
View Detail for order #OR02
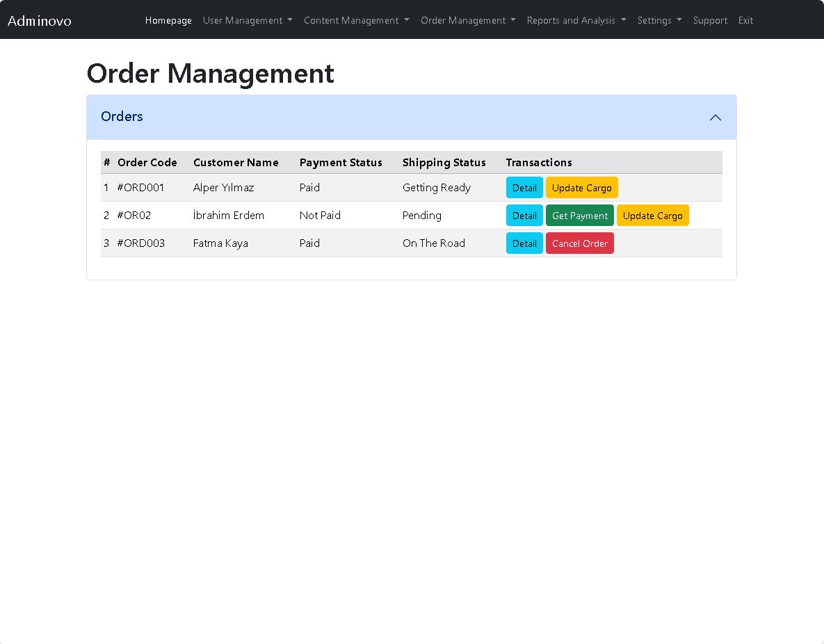(x=524, y=216)
